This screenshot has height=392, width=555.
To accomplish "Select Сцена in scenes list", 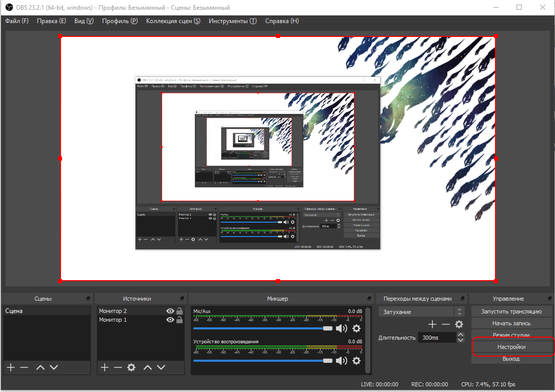I will click(x=47, y=311).
